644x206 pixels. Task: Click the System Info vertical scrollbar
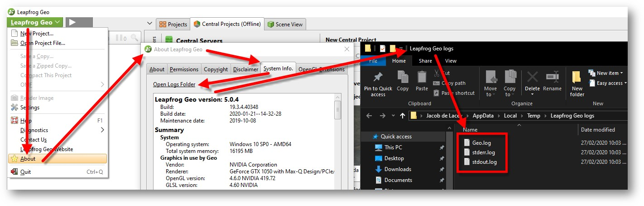337,109
